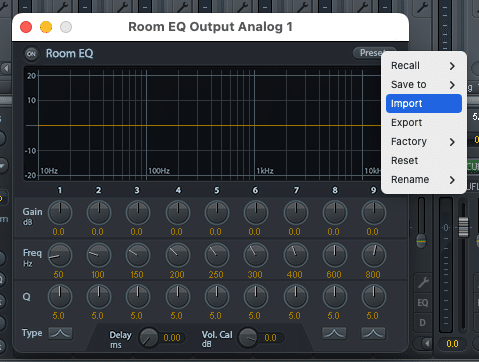Screen dimensions: 479x362
Task: Toggle band 1 filter type bell icon
Action: (60, 333)
